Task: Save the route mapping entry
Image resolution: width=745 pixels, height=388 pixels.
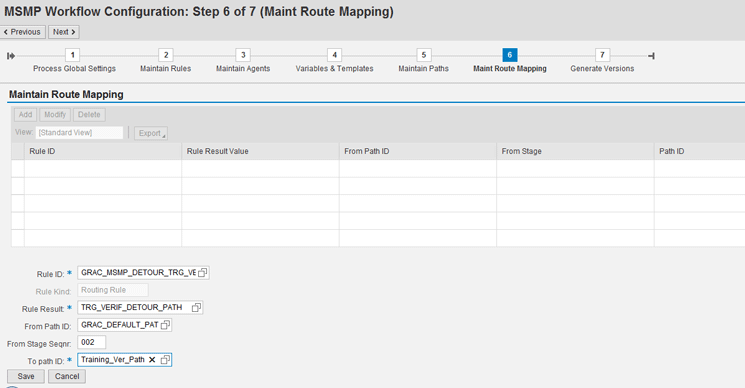Action: pos(26,377)
